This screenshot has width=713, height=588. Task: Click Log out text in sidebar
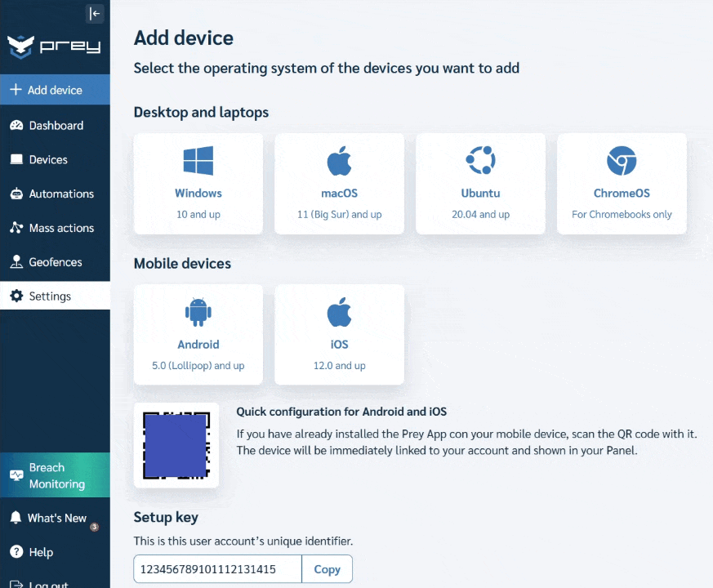pos(49,585)
